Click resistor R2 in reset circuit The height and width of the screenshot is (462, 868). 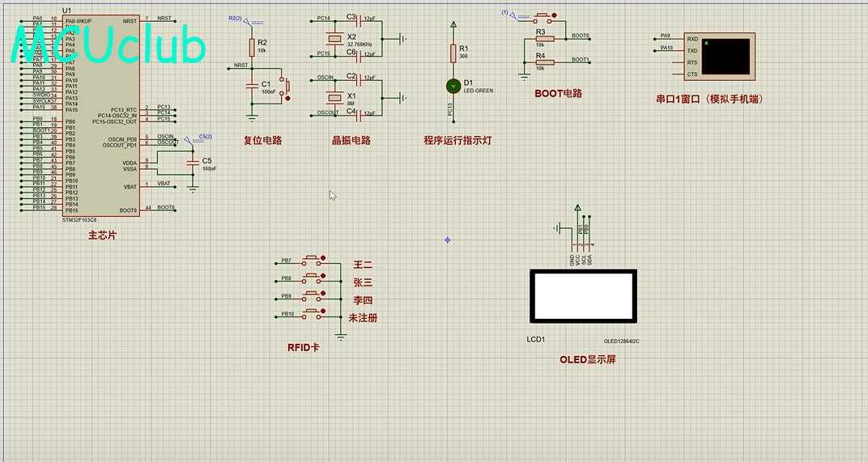click(x=252, y=48)
